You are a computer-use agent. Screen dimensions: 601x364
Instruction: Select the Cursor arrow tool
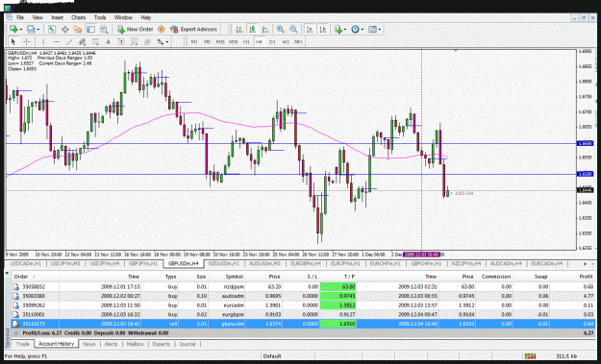point(13,41)
